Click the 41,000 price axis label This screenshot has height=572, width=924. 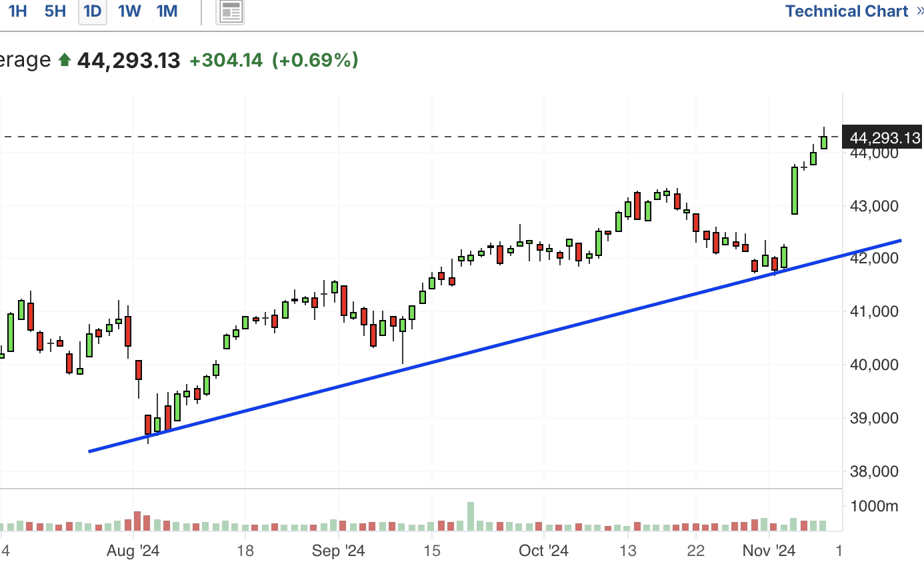point(875,311)
